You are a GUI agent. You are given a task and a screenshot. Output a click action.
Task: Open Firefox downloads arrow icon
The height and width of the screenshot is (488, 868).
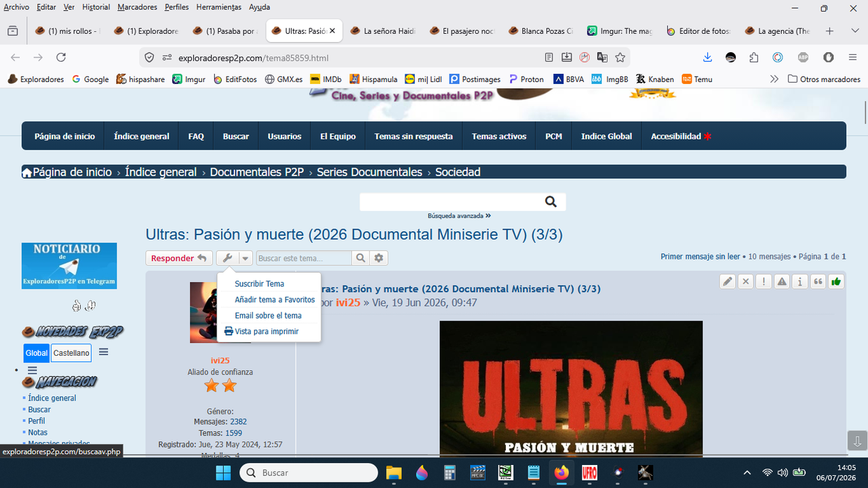707,58
